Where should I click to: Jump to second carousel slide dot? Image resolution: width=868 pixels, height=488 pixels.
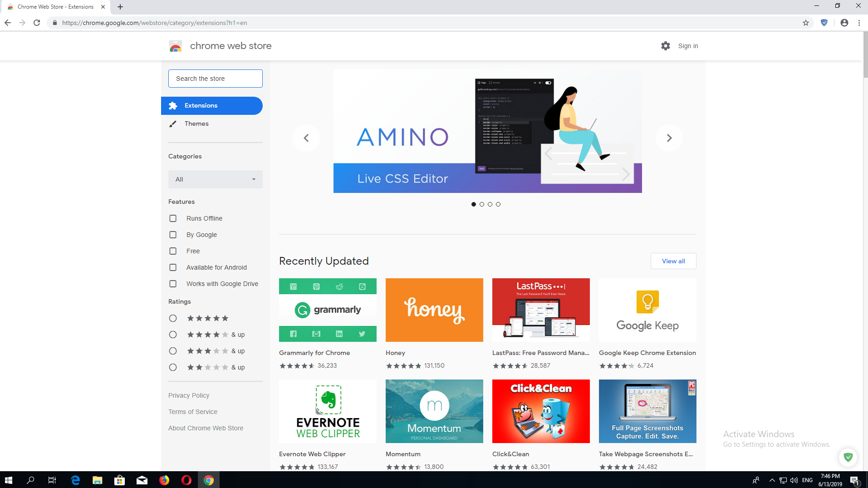482,204
